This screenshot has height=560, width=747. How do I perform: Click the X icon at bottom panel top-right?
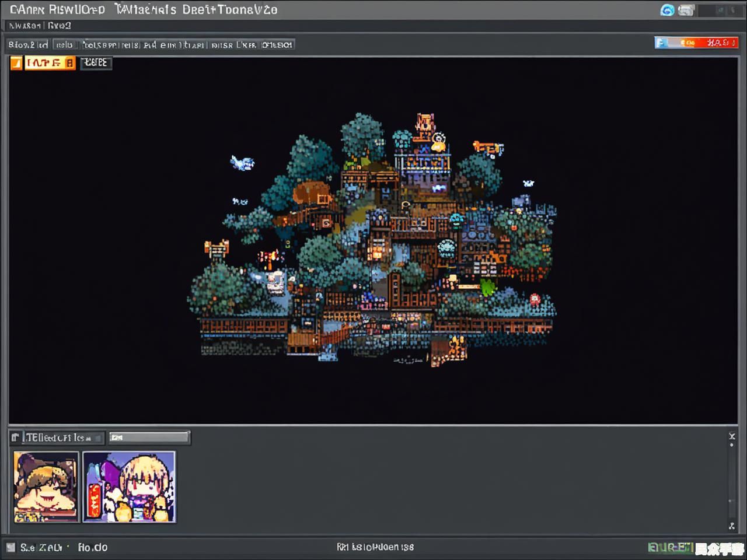(x=732, y=436)
